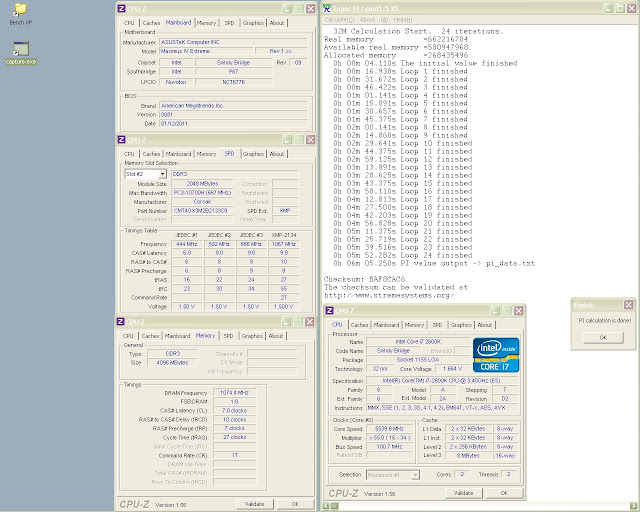Click the Multiplier x 55.0 value

389,438
